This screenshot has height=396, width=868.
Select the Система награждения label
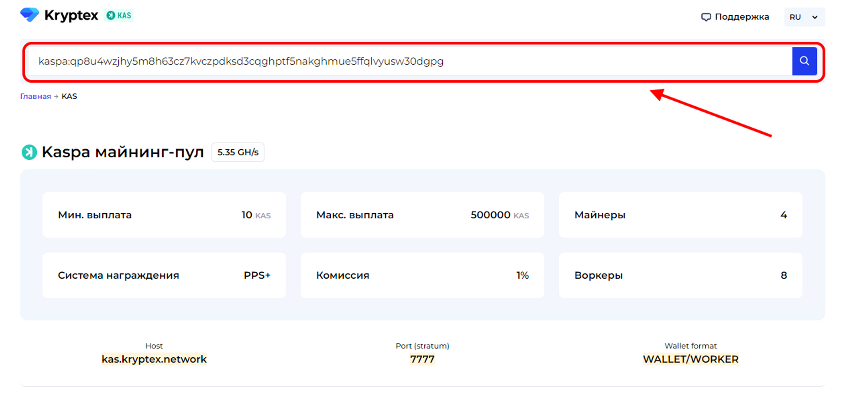(118, 275)
